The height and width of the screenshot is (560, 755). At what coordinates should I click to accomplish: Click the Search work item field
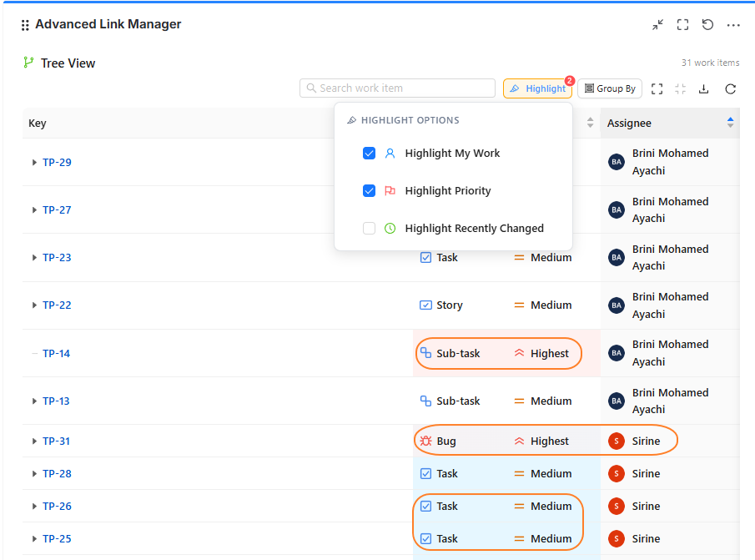click(x=398, y=88)
